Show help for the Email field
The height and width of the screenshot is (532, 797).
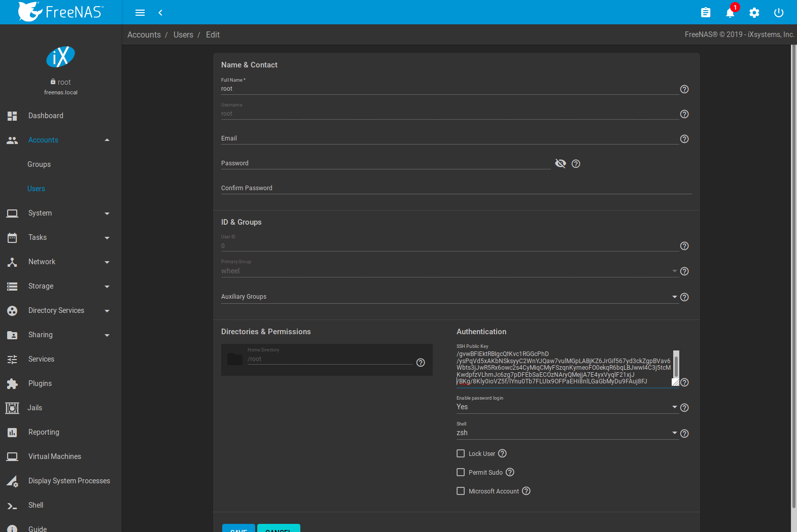coord(684,139)
